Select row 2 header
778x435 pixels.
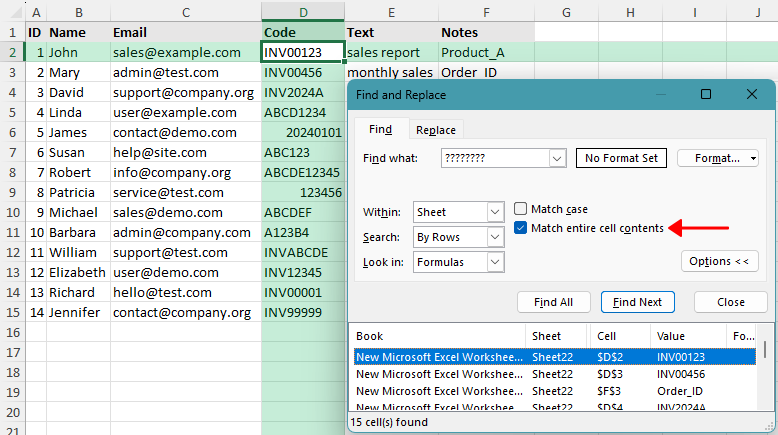coord(12,53)
